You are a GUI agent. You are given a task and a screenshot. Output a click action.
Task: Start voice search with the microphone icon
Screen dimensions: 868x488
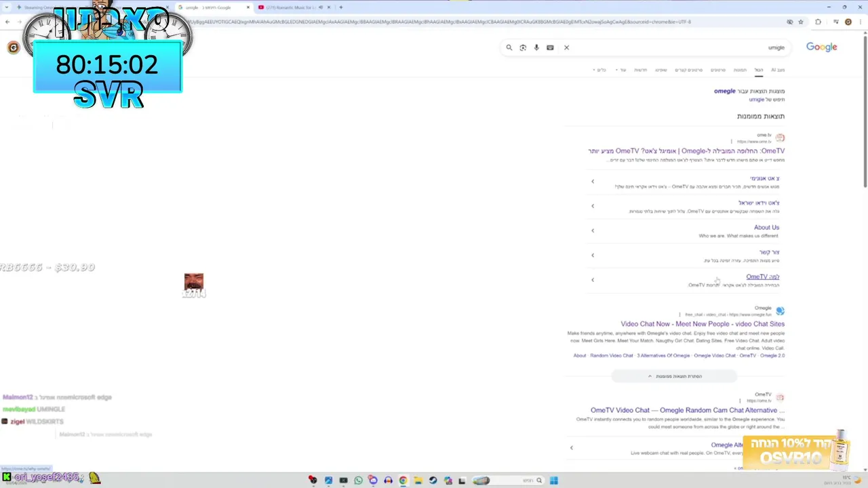coord(536,47)
